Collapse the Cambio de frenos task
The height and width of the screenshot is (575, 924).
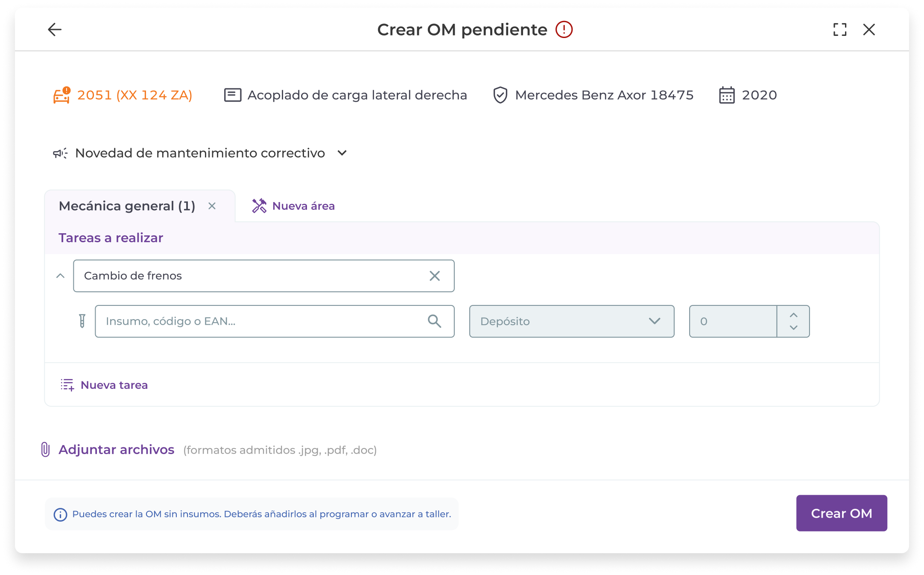[x=60, y=276]
